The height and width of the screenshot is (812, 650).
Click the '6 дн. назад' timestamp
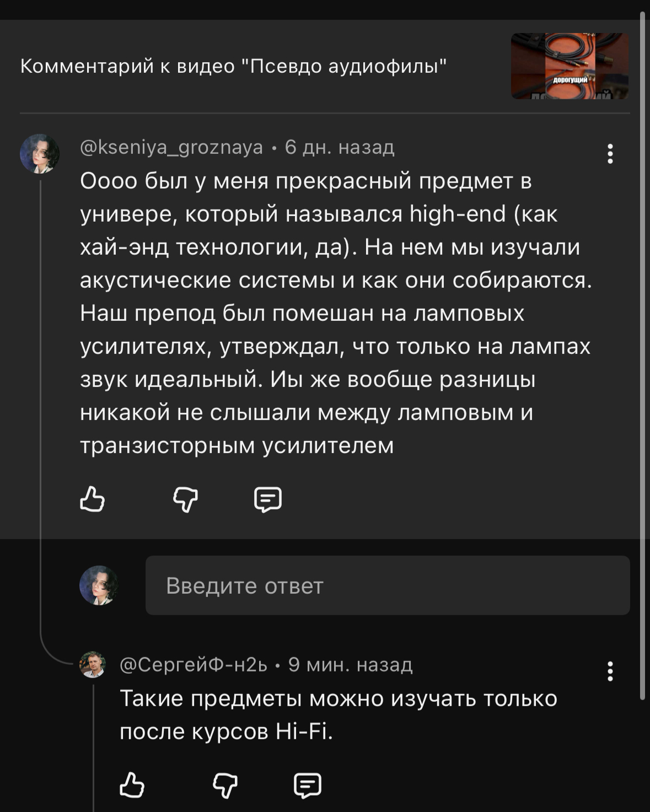click(x=340, y=148)
